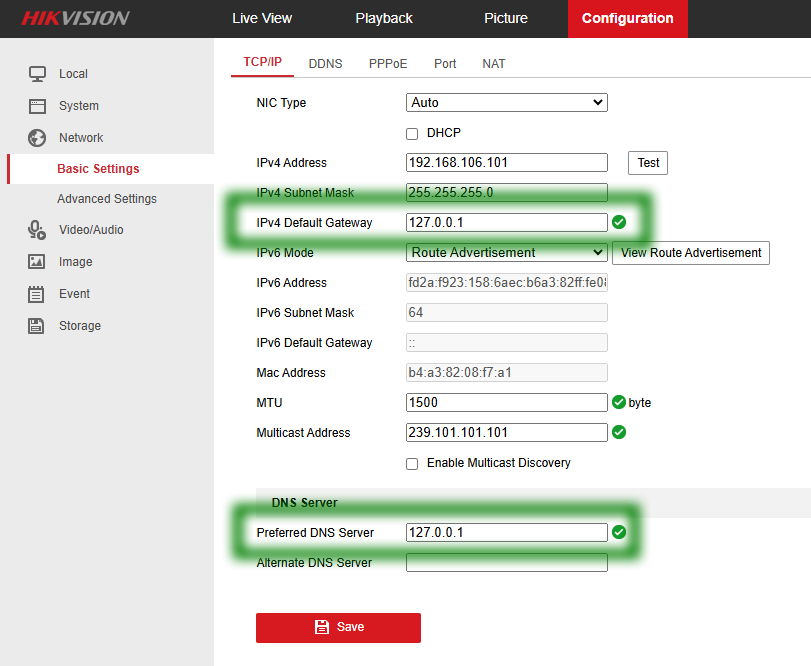Switch to the NAT tab

tap(494, 64)
